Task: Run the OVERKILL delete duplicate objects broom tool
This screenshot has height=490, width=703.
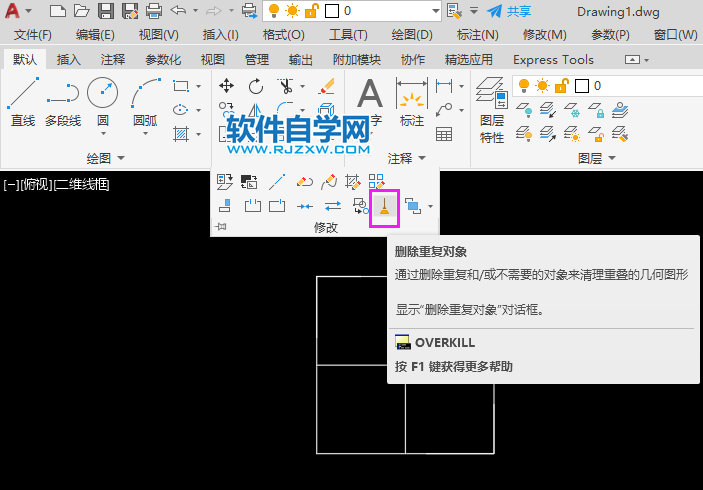Action: click(384, 207)
